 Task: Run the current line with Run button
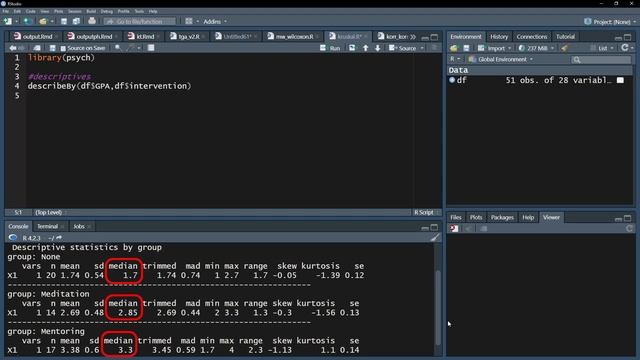(x=330, y=48)
